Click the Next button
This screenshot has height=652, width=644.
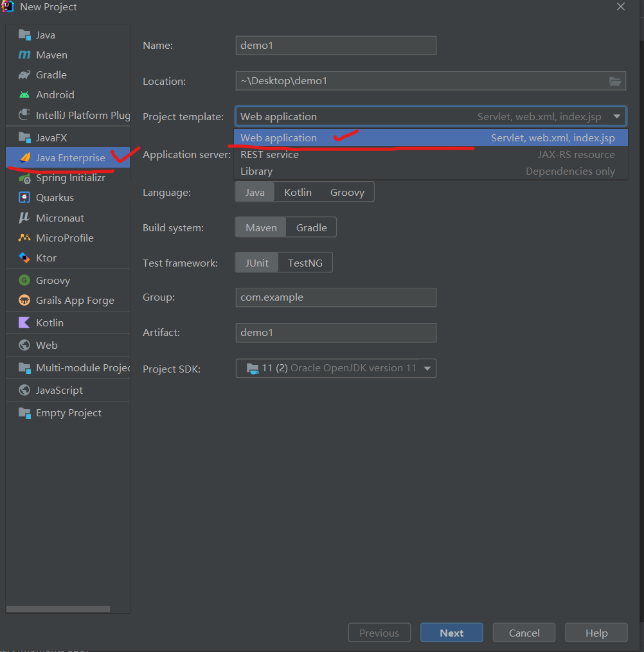tap(451, 633)
